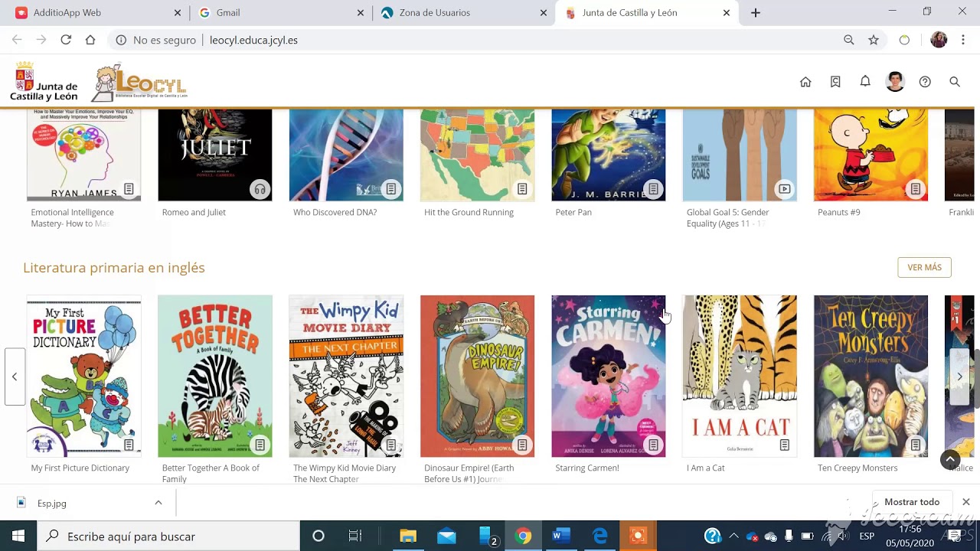Screen dimensions: 980x551
Task: Open the Wimpy Kid Movie Diary cover
Action: [346, 377]
